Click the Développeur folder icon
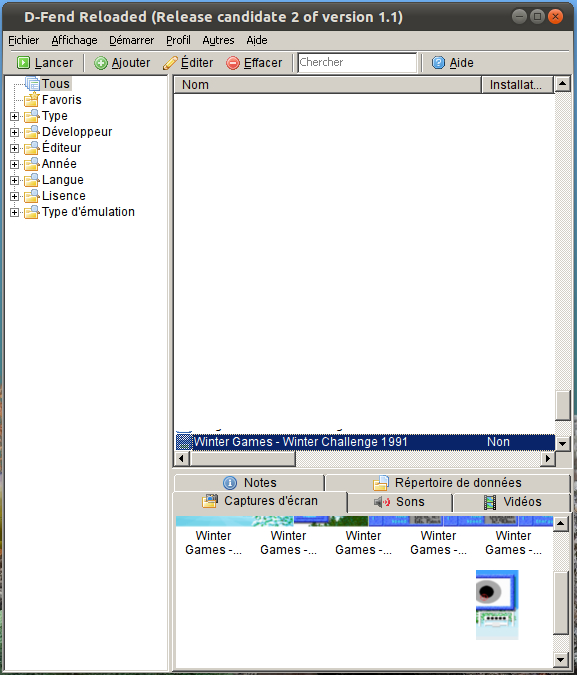Viewport: 577px width, 675px height. pyautogui.click(x=32, y=132)
